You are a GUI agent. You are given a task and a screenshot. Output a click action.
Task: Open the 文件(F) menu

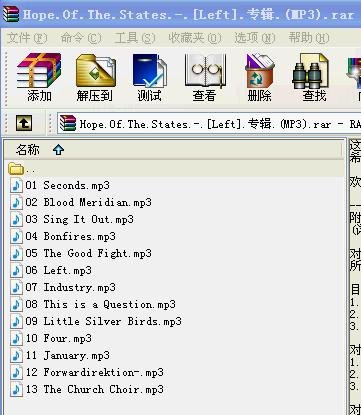(x=27, y=38)
